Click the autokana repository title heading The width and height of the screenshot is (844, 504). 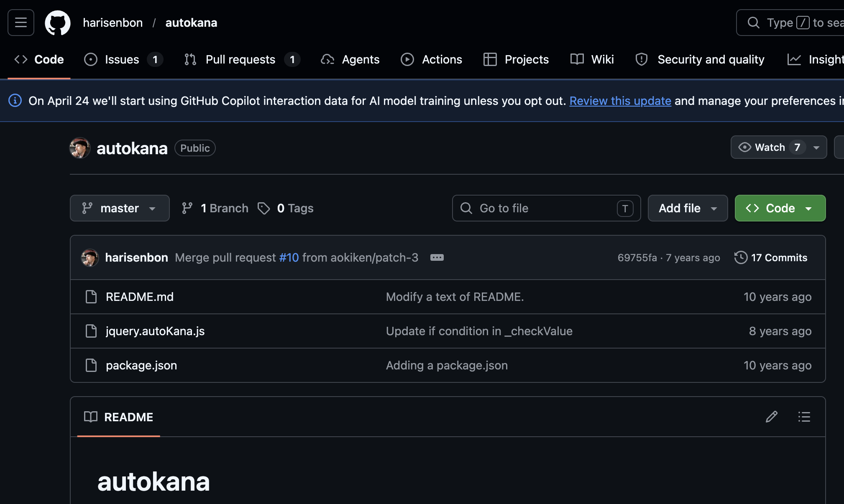132,148
